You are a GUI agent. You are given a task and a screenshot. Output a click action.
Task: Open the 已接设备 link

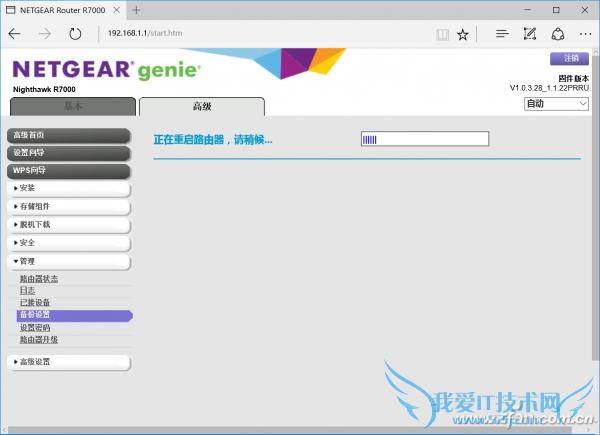(35, 303)
